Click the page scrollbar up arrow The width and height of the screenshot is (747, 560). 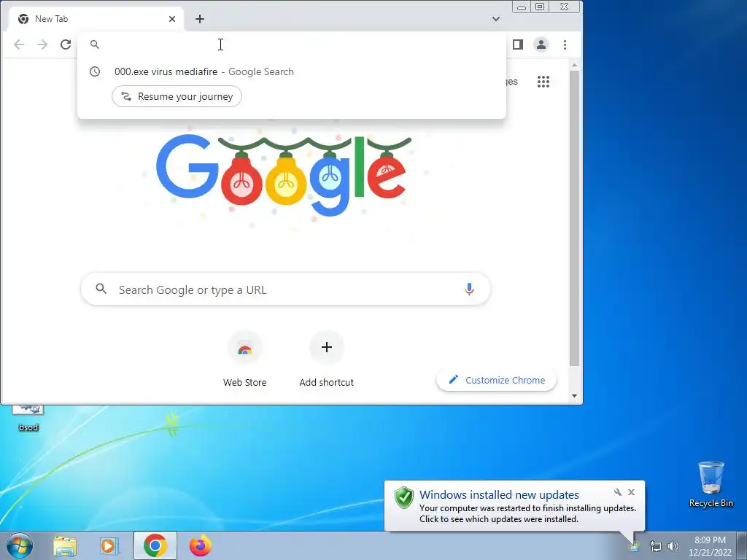(x=575, y=65)
